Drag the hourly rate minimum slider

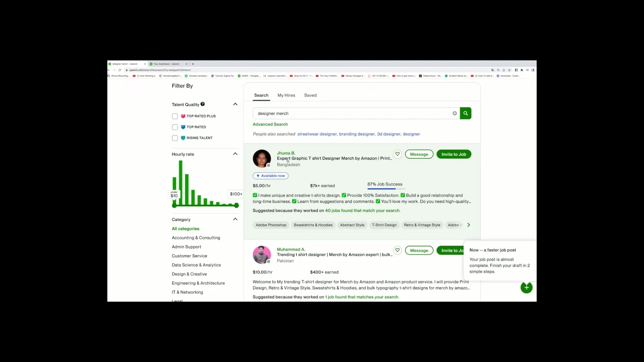[x=173, y=205]
